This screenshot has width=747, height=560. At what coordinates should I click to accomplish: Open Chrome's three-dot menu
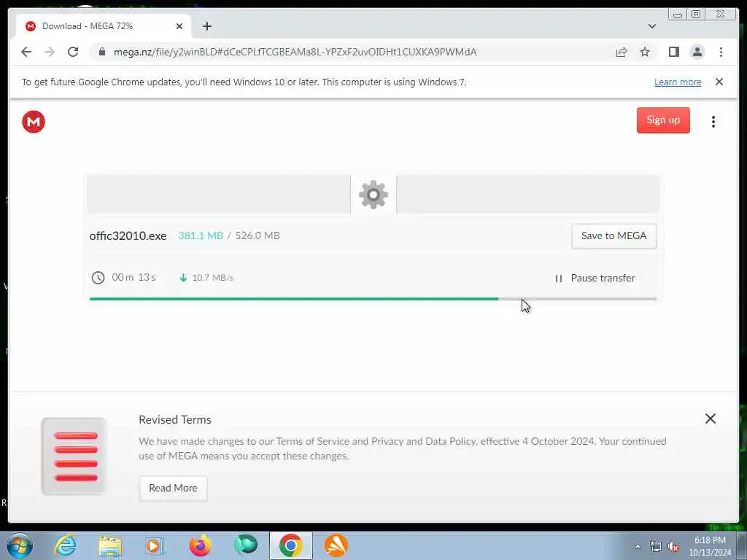721,52
